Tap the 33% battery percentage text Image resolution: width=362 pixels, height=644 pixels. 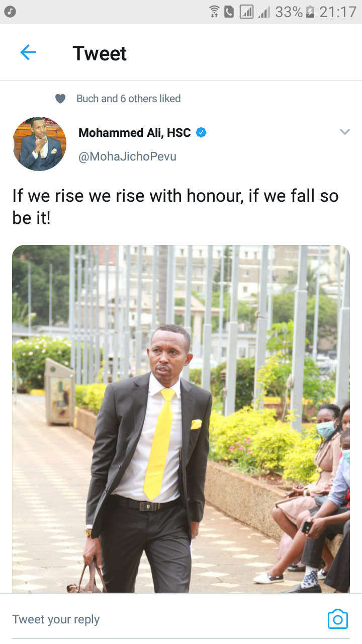(289, 12)
